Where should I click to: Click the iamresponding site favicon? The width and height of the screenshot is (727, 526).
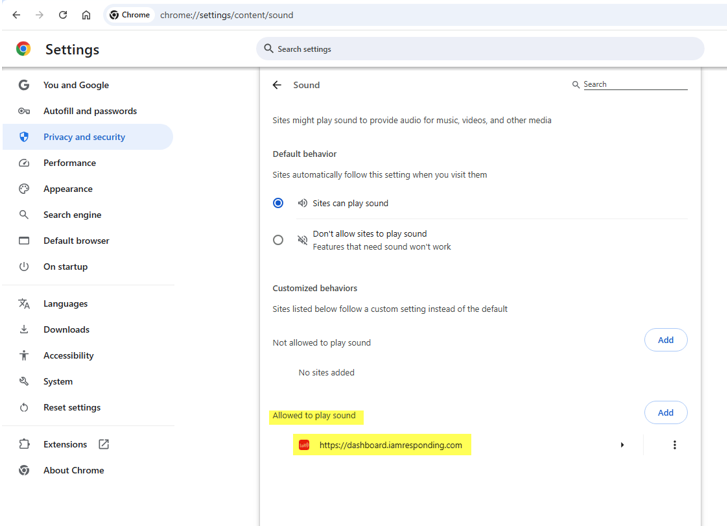tap(304, 445)
